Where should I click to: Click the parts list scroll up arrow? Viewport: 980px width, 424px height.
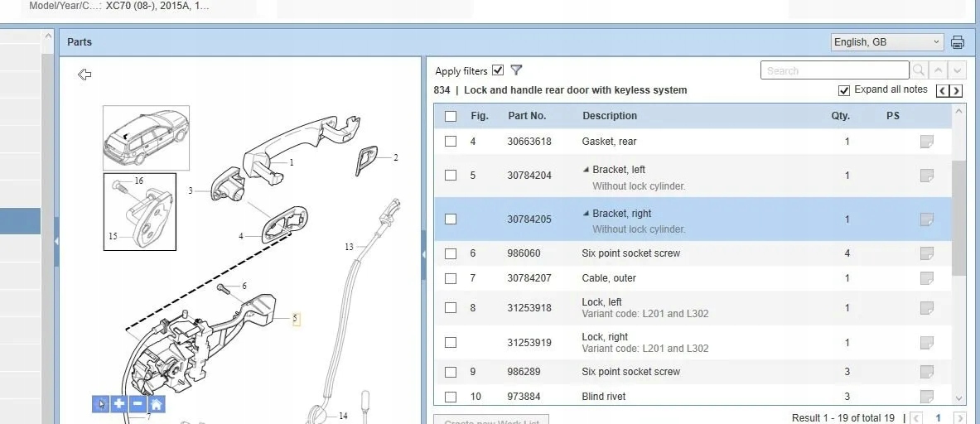click(958, 111)
